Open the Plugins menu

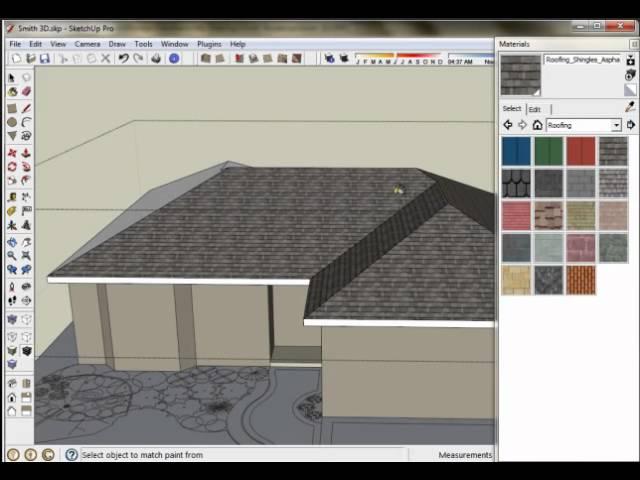pos(209,44)
